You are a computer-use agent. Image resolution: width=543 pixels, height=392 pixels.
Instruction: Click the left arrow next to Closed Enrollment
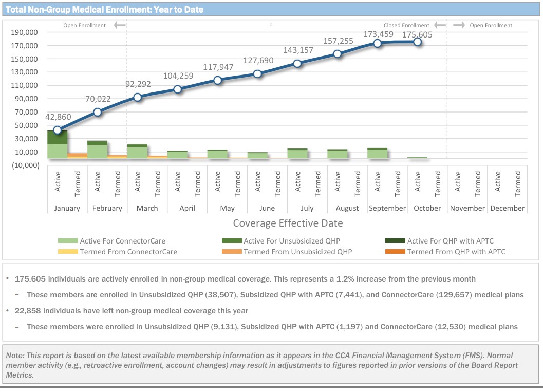439,25
